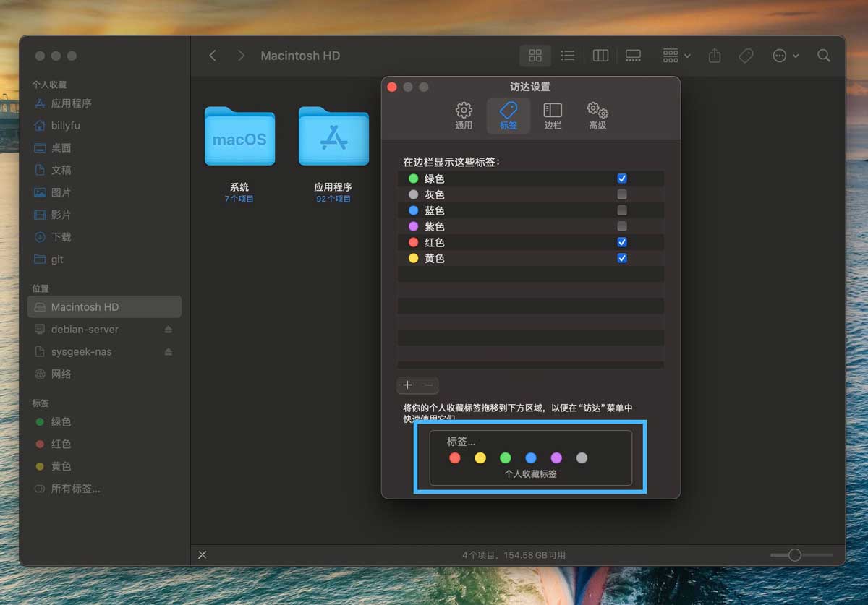Switch to the 通用 settings tab
The height and width of the screenshot is (605, 868).
(x=464, y=115)
